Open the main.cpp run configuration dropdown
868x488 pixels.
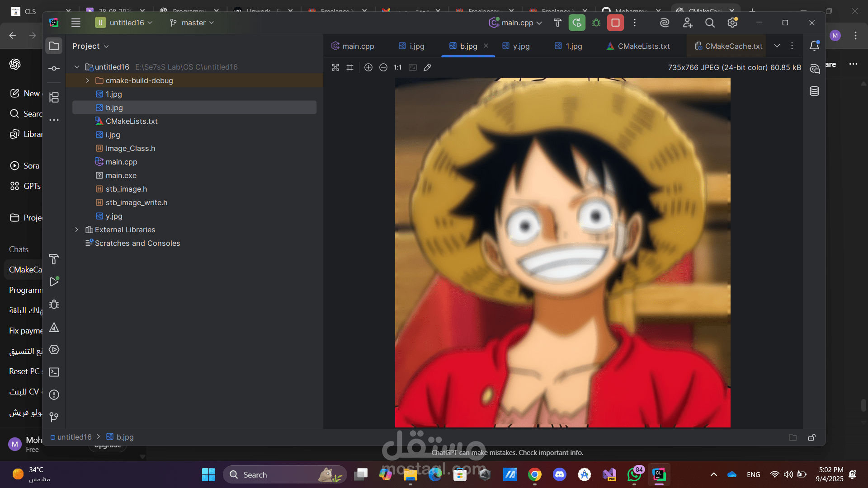click(x=515, y=23)
